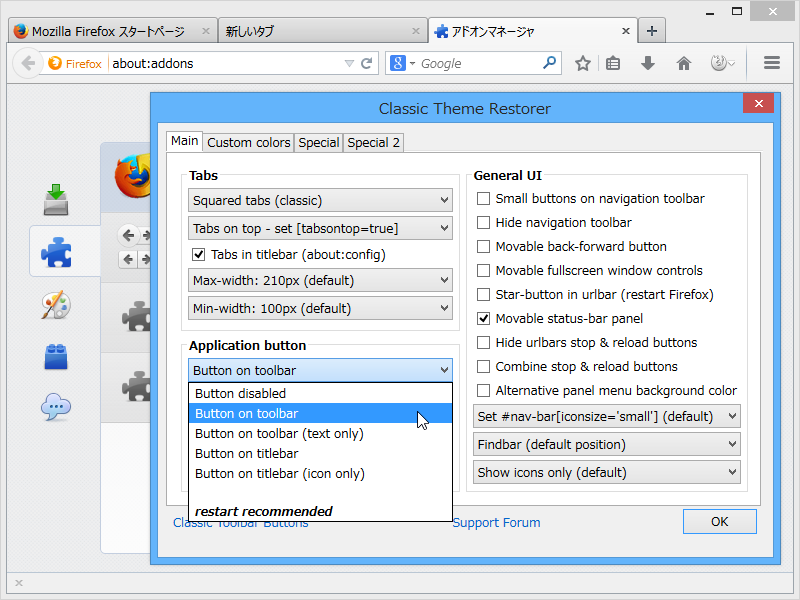Go to the home page icon
Viewport: 800px width, 600px height.
(684, 63)
